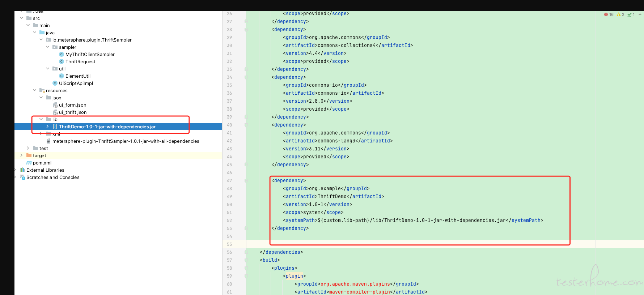Click the Scratches and Consoles icon
This screenshot has width=644, height=295.
[x=22, y=177]
